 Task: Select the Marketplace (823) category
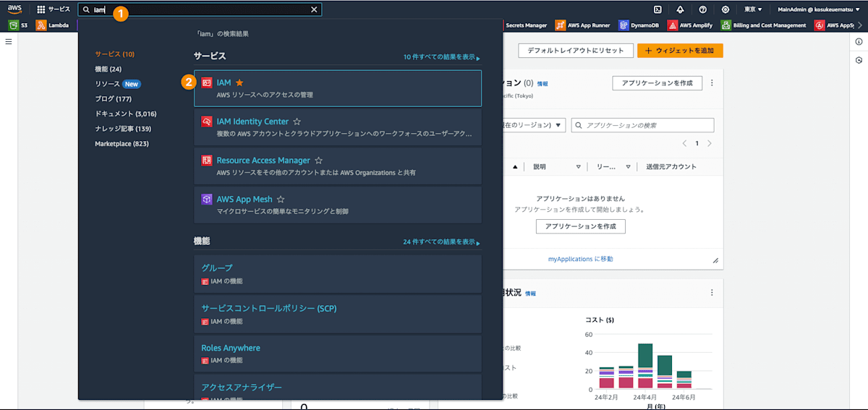(122, 143)
